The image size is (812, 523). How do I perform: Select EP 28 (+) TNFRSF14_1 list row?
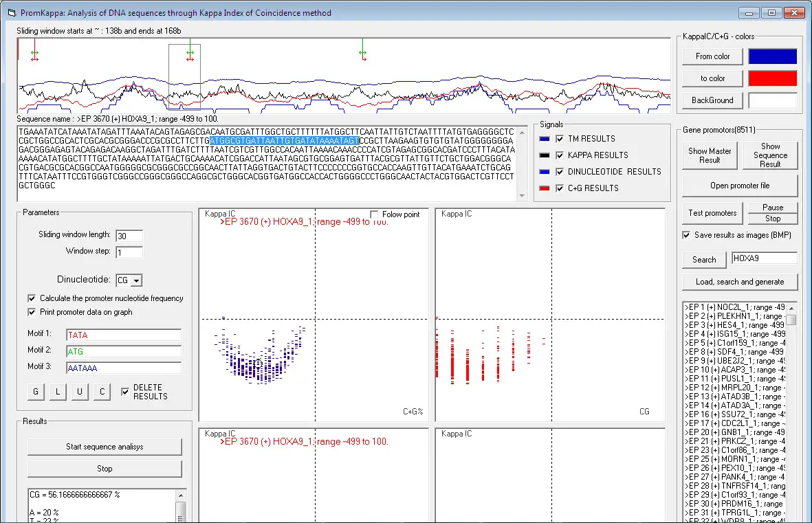735,486
